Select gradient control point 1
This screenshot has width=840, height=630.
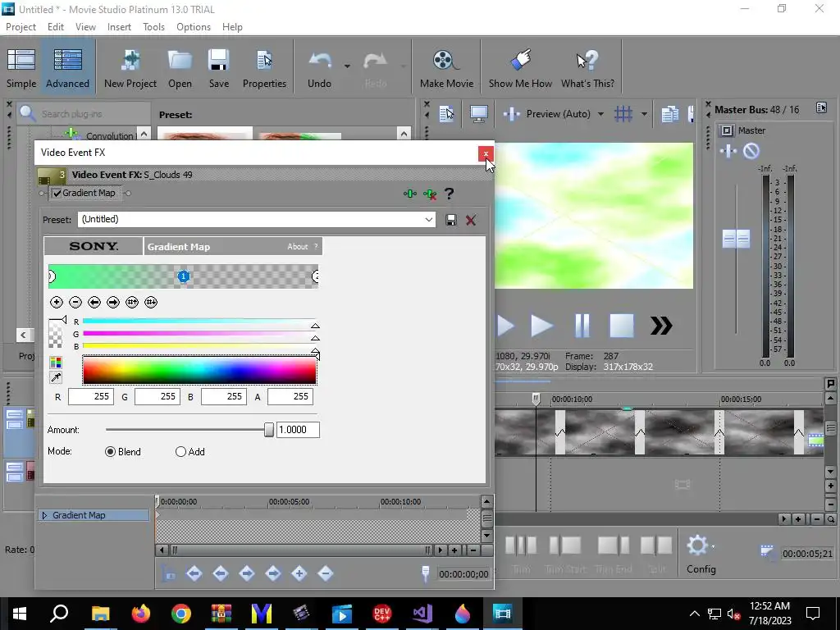pyautogui.click(x=183, y=276)
